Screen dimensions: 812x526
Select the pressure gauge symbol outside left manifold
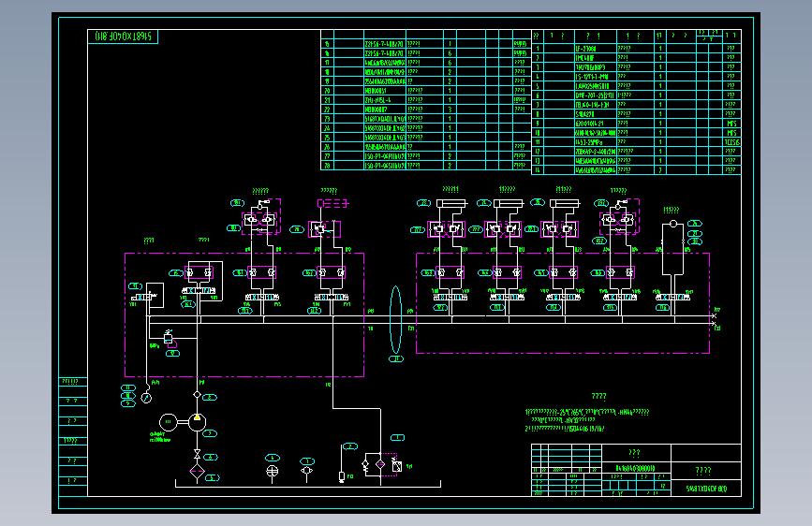point(146,398)
